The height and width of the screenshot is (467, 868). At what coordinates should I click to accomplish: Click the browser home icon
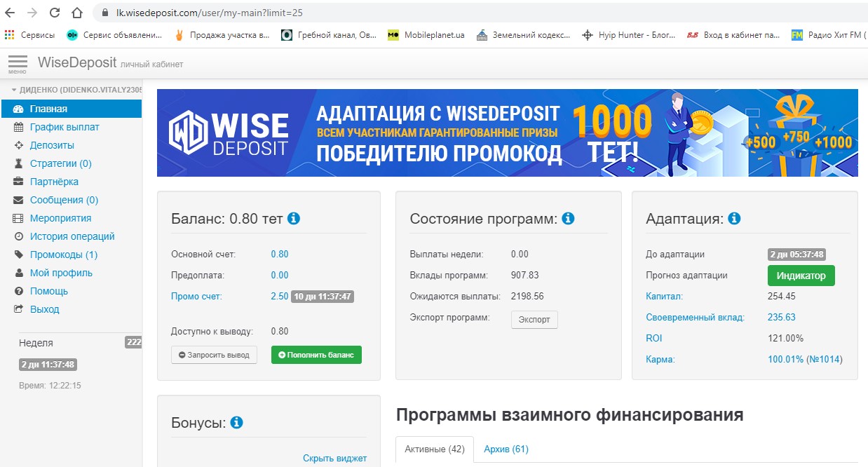(76, 13)
